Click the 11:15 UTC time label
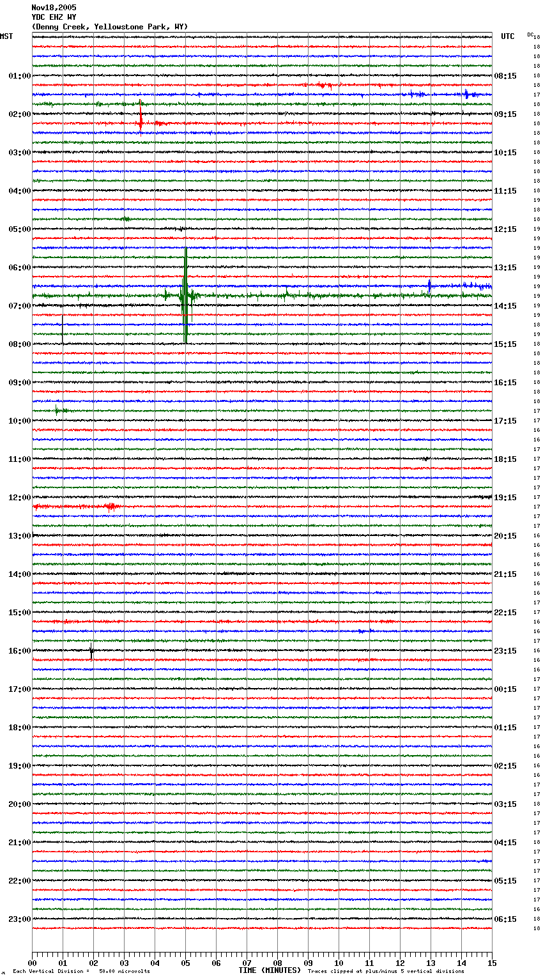The image size is (543, 980). coord(505,191)
